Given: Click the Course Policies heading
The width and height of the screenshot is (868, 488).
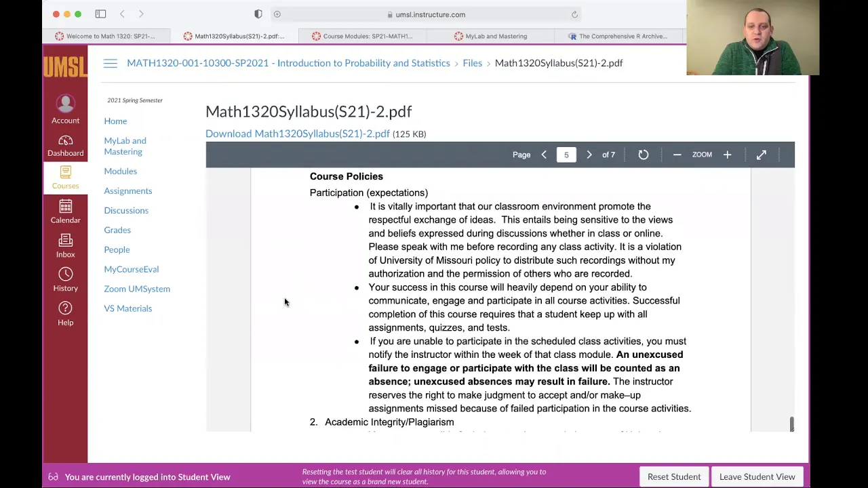Looking at the screenshot, I should [347, 176].
